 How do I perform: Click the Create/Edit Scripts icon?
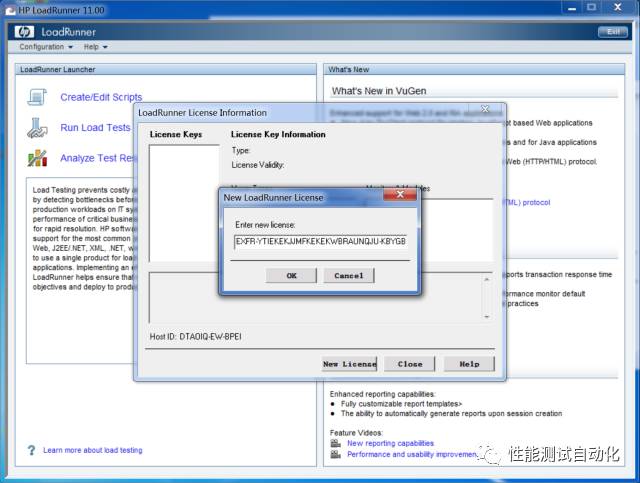point(37,97)
